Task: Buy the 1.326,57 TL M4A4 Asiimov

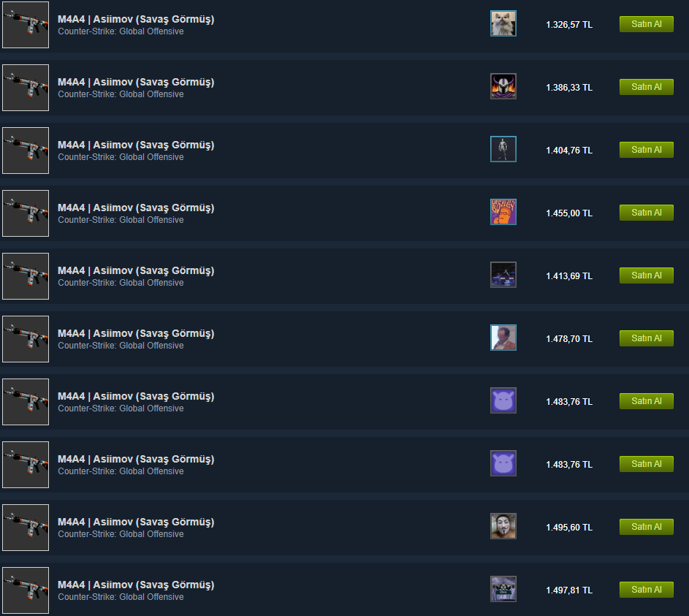Action: tap(647, 24)
